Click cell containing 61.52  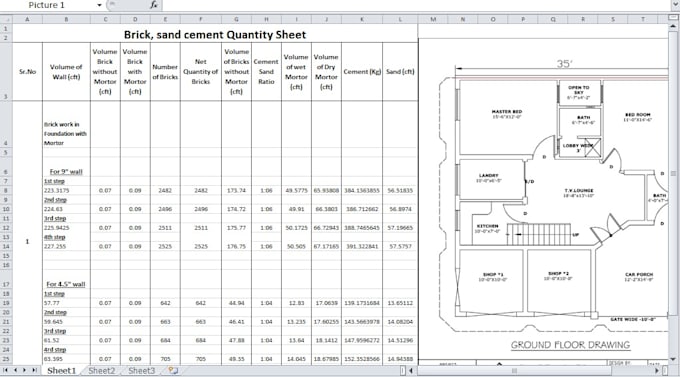pos(66,340)
